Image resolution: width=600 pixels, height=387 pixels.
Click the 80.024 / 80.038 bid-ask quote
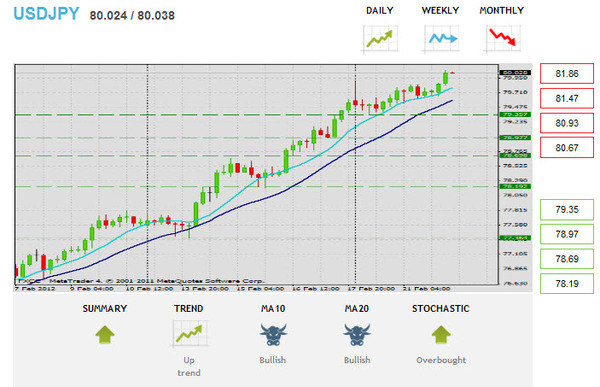click(132, 16)
